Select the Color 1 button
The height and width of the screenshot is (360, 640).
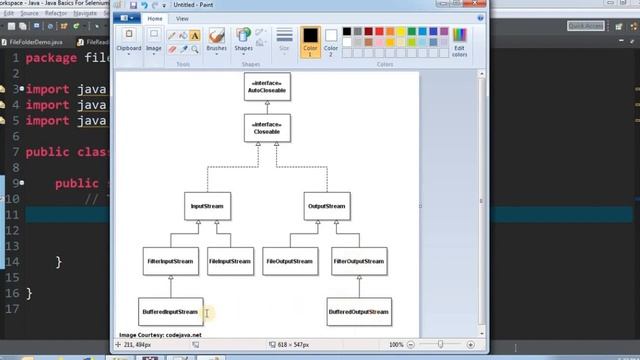click(x=310, y=42)
